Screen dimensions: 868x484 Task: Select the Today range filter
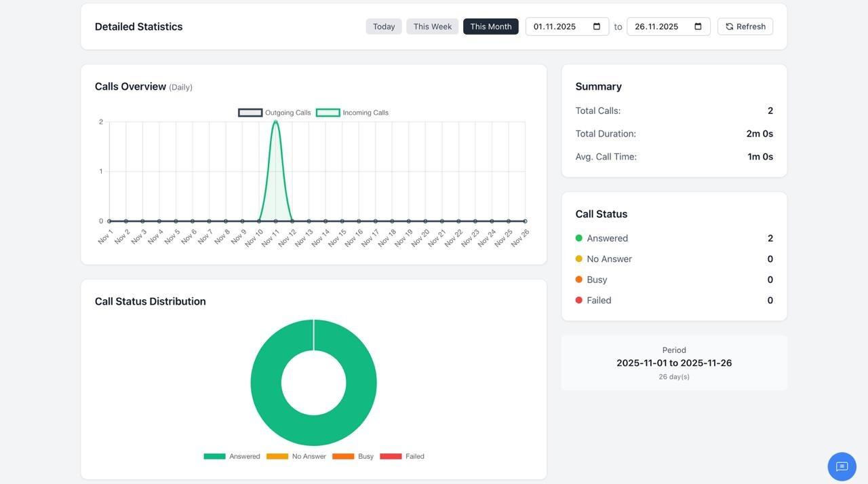coord(384,26)
